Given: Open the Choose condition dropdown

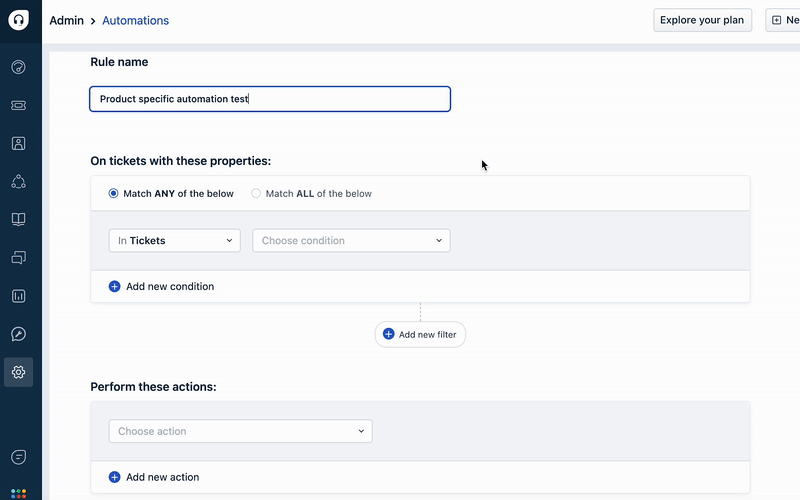Looking at the screenshot, I should (351, 241).
